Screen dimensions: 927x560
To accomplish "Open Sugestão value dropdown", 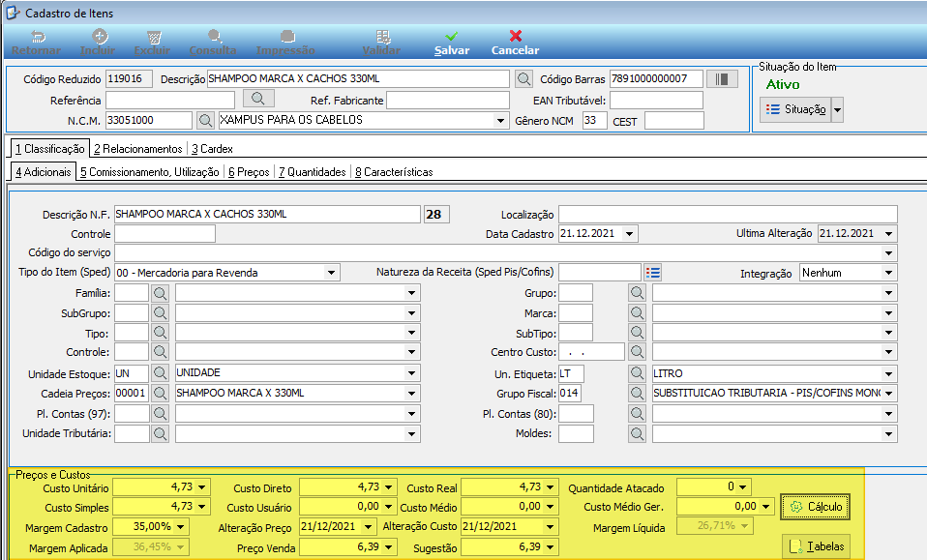I will tap(551, 547).
